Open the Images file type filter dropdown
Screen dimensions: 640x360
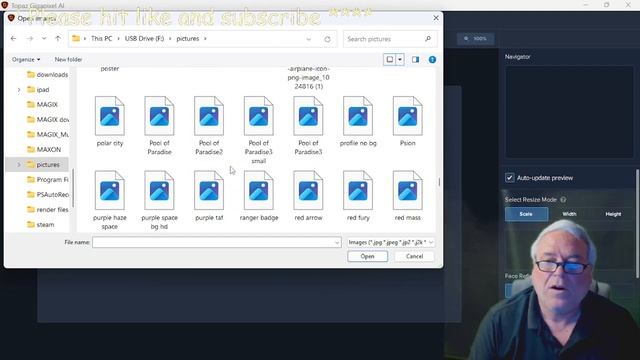point(391,242)
